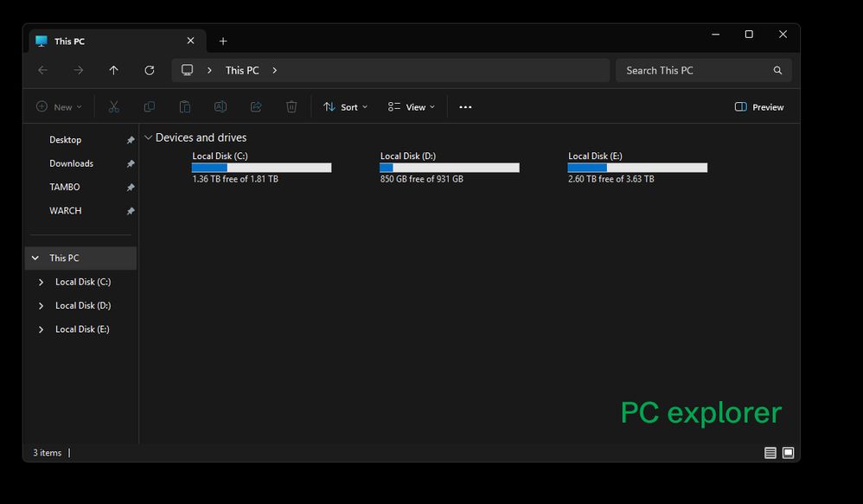Click the monitor icon in address bar
This screenshot has width=863, height=504.
tap(187, 70)
